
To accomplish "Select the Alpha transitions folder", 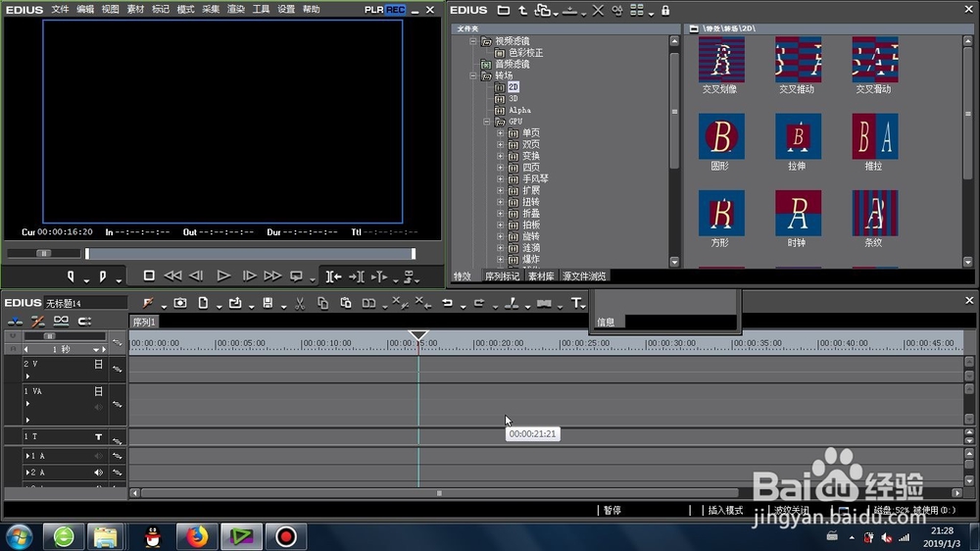I will coord(519,110).
